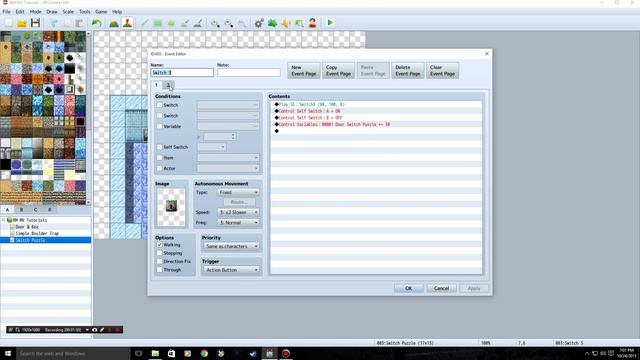Open the Sound Test speaker icon
This screenshot has height=360, width=640.
tap(286, 23)
